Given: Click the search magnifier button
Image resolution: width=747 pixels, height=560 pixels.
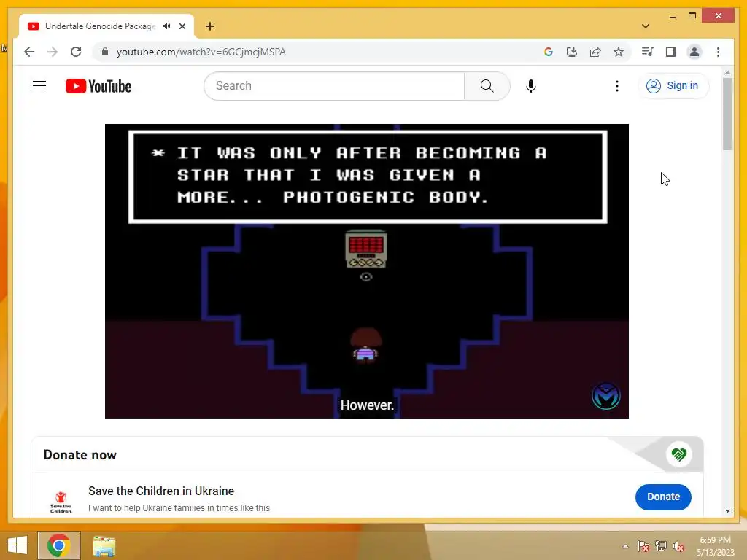Looking at the screenshot, I should (x=487, y=86).
